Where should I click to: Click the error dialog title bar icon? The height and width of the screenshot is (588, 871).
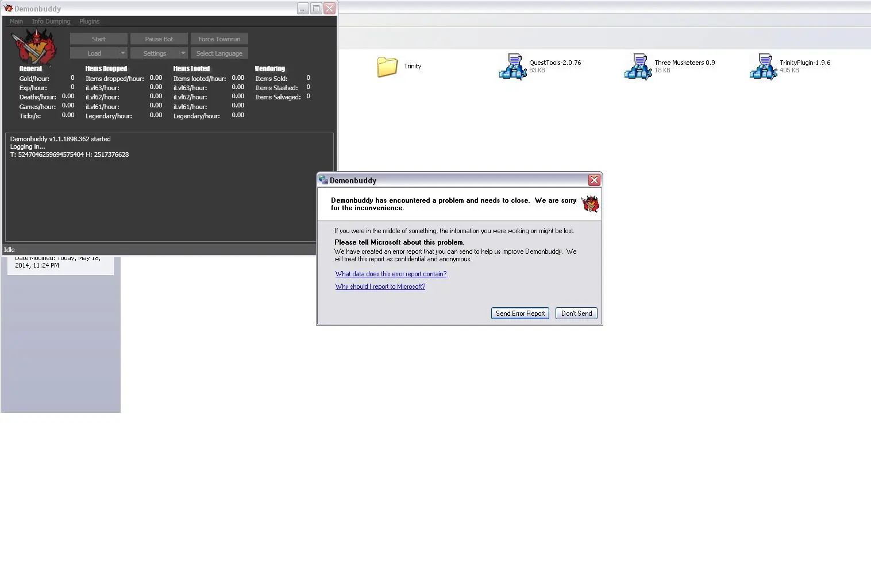[x=323, y=180]
